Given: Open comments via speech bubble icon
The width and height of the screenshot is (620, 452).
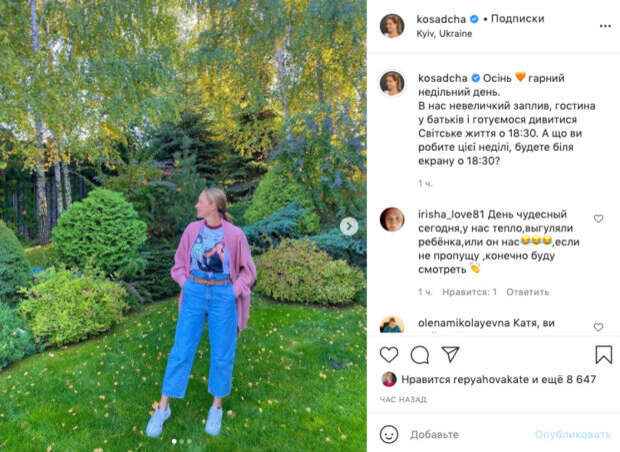Looking at the screenshot, I should pyautogui.click(x=420, y=355).
